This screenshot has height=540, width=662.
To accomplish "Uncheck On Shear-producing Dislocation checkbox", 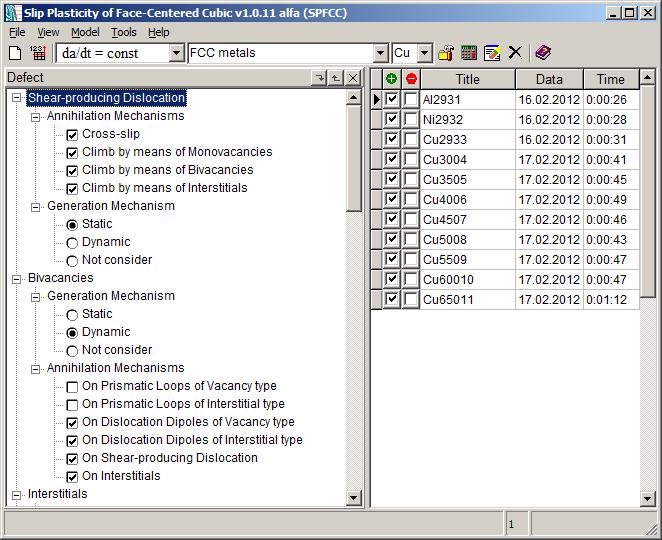I will tap(72, 459).
